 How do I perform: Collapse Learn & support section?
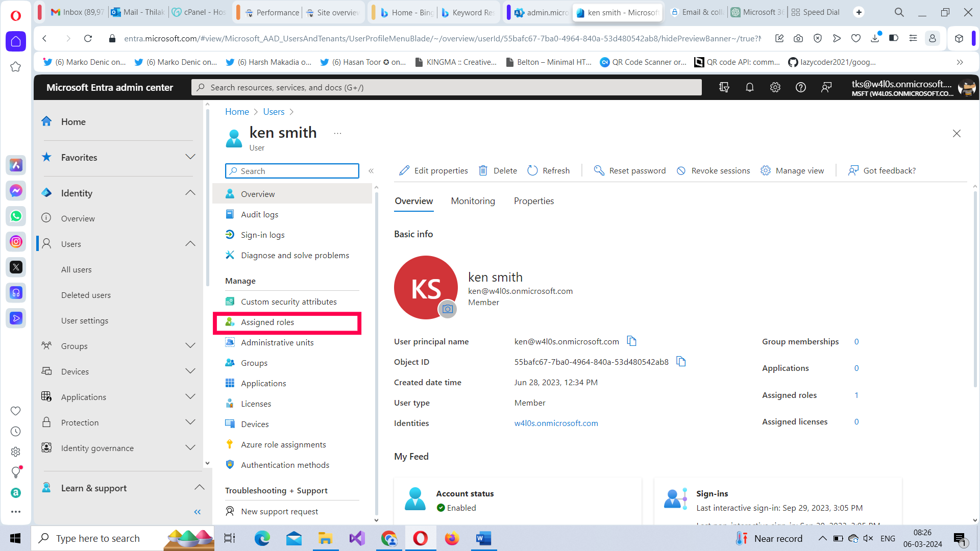pos(200,488)
